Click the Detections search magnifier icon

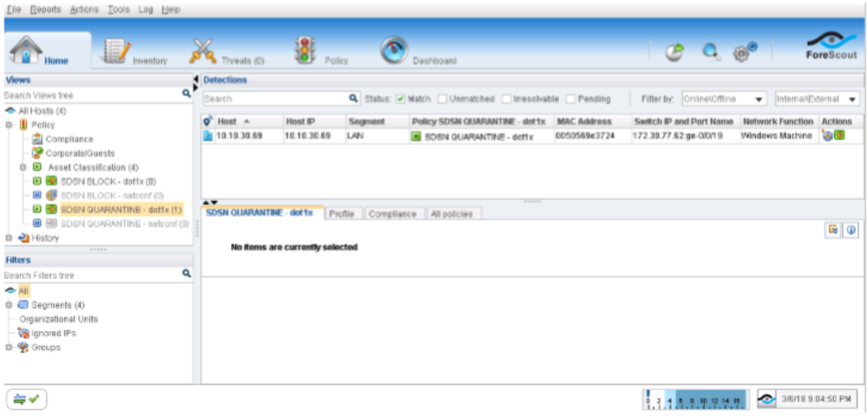(x=353, y=98)
